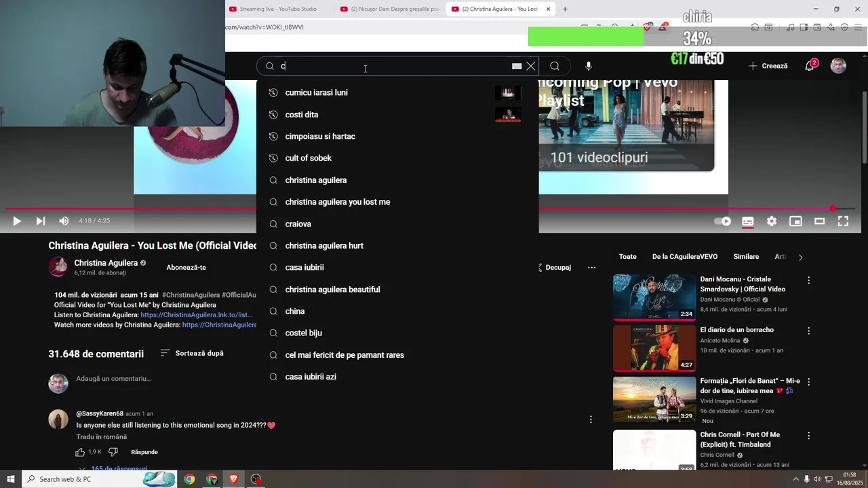The height and width of the screenshot is (488, 868).
Task: Like the SassyKaren68 comment
Action: click(80, 452)
